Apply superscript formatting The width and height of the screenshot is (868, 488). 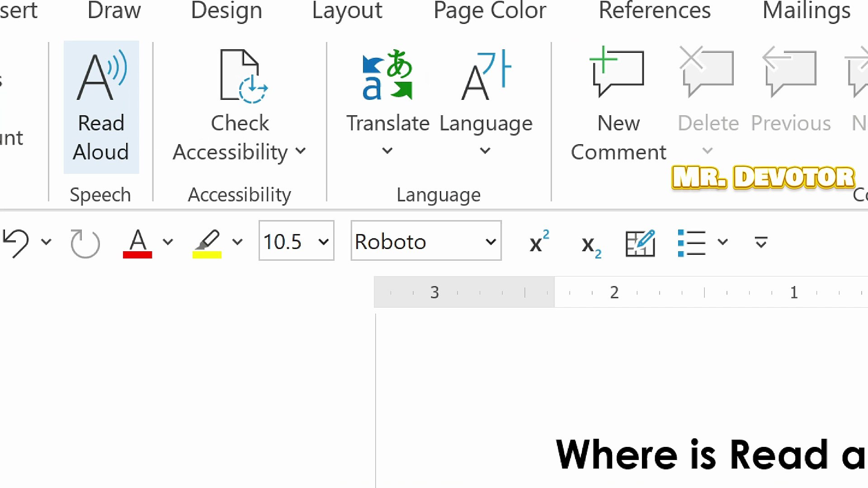click(539, 243)
